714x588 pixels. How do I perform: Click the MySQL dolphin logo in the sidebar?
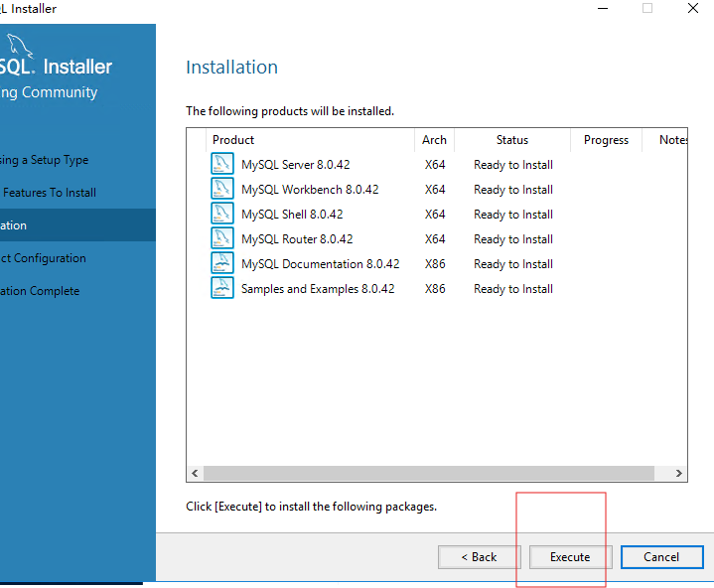tap(19, 46)
